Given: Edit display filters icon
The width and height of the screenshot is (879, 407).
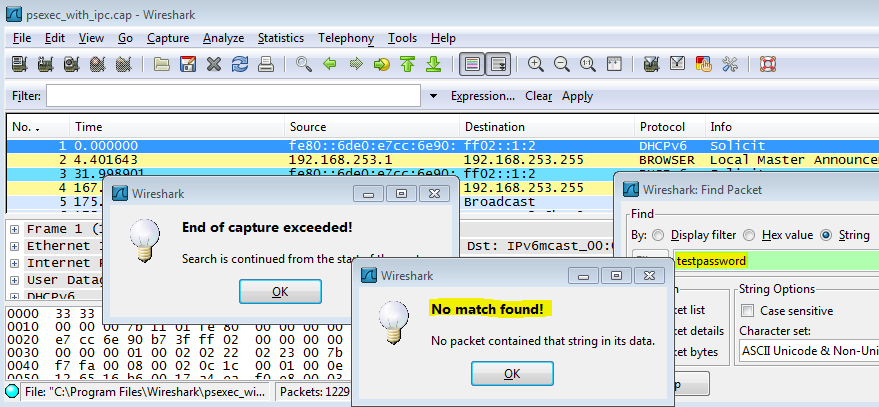Looking at the screenshot, I should [x=677, y=64].
